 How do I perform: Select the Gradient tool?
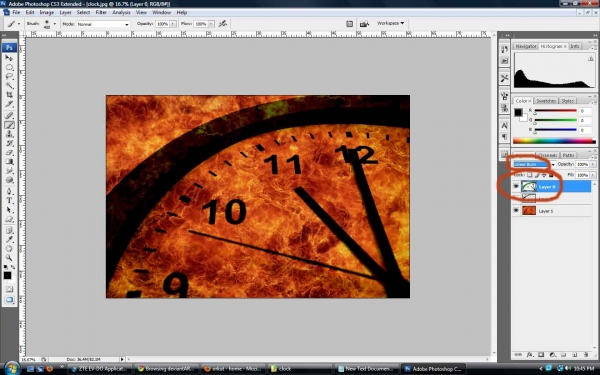9,162
